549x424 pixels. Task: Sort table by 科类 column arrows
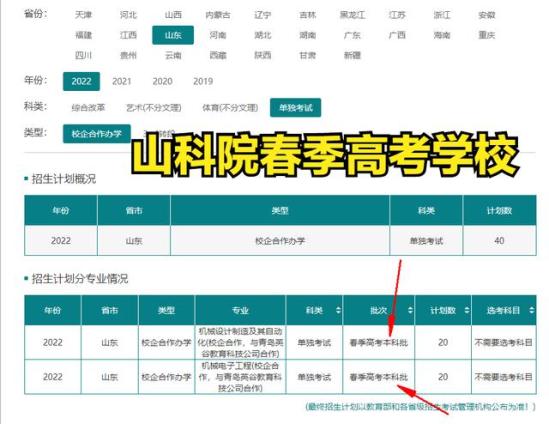point(338,310)
